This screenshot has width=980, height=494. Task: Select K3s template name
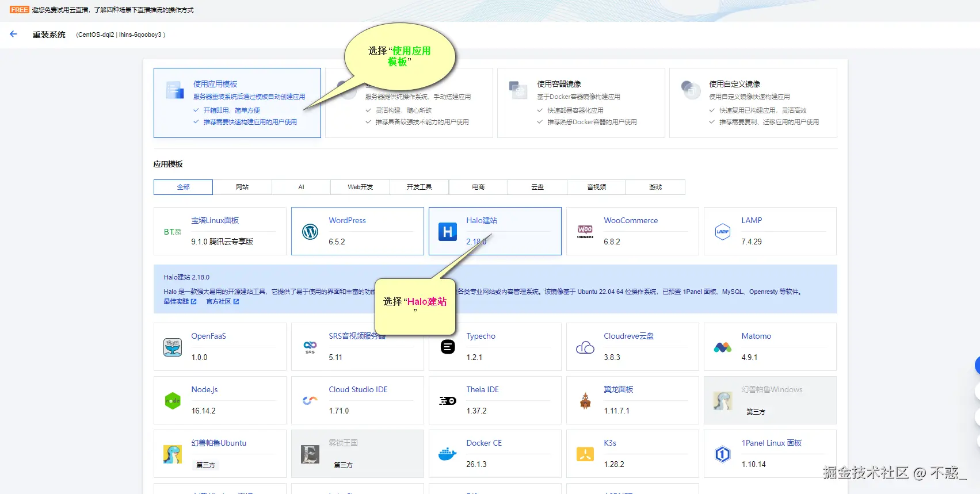(x=610, y=443)
